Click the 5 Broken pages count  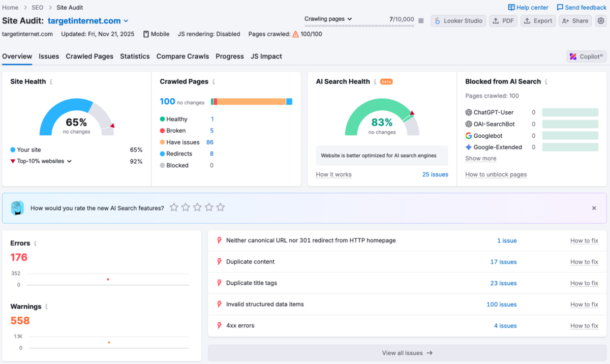click(x=211, y=131)
